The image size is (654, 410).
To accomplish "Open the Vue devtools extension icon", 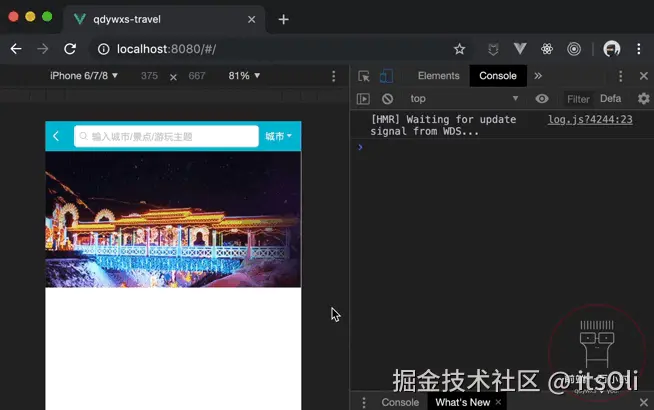I will coord(520,49).
